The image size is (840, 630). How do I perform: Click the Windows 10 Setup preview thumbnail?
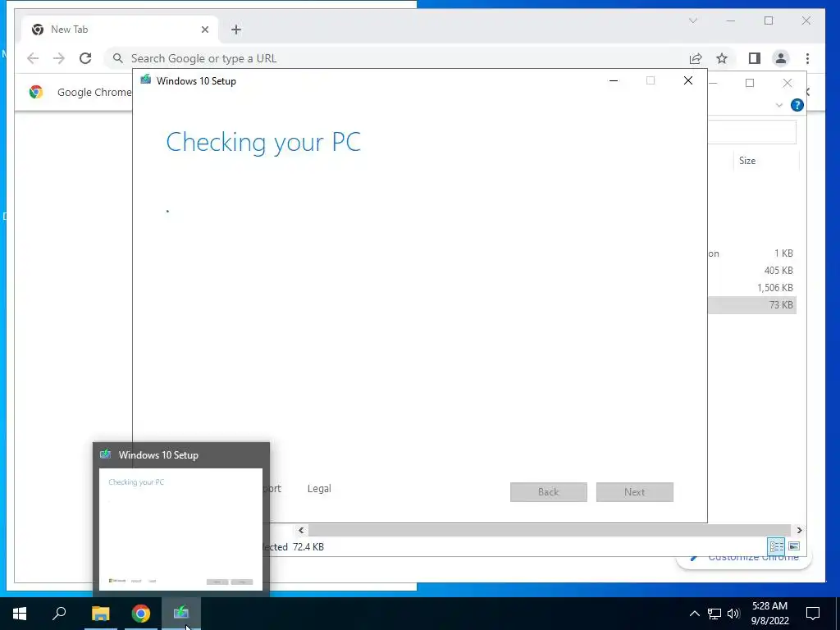(x=181, y=529)
